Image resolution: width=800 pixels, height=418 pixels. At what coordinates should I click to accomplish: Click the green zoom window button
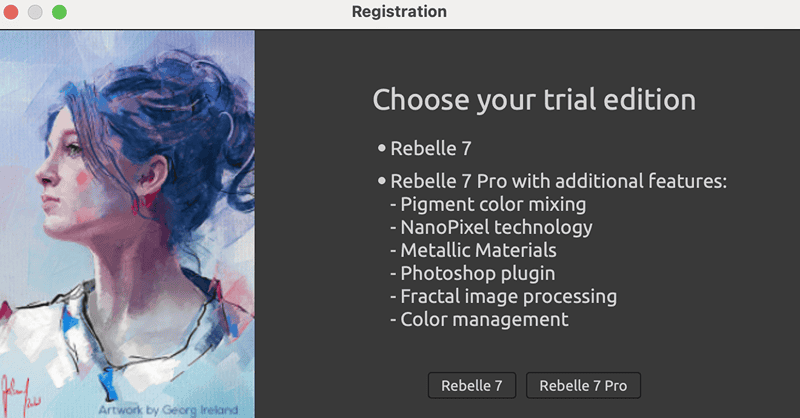59,12
